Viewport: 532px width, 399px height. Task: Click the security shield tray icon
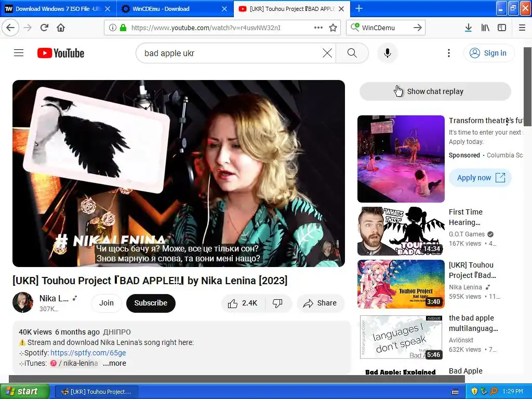[x=474, y=391]
